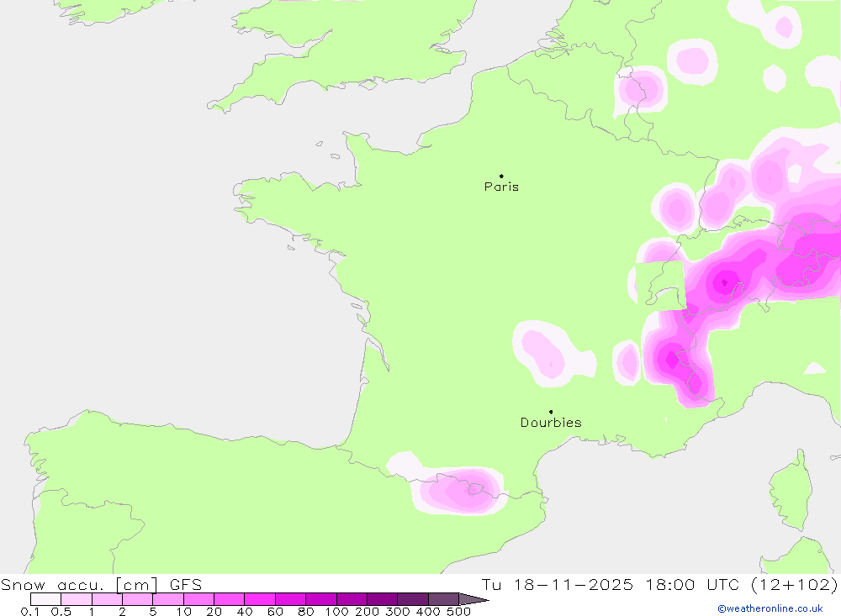Image resolution: width=841 pixels, height=616 pixels.
Task: Click the '0.5' legend value
Action: click(61, 612)
